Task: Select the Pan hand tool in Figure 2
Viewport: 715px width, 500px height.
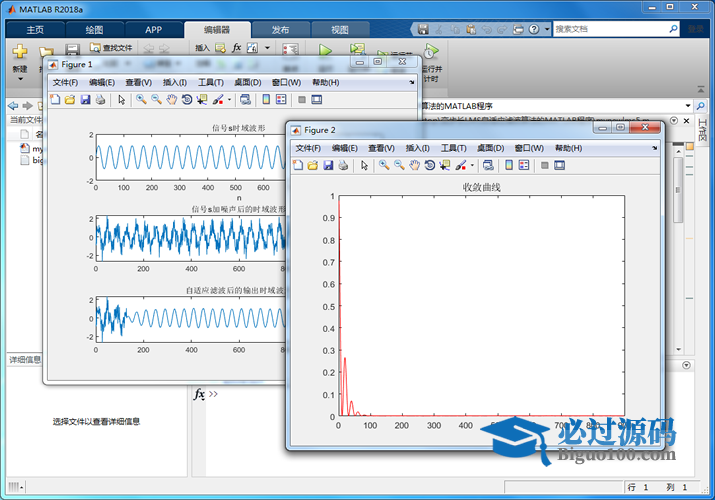Action: tap(416, 165)
